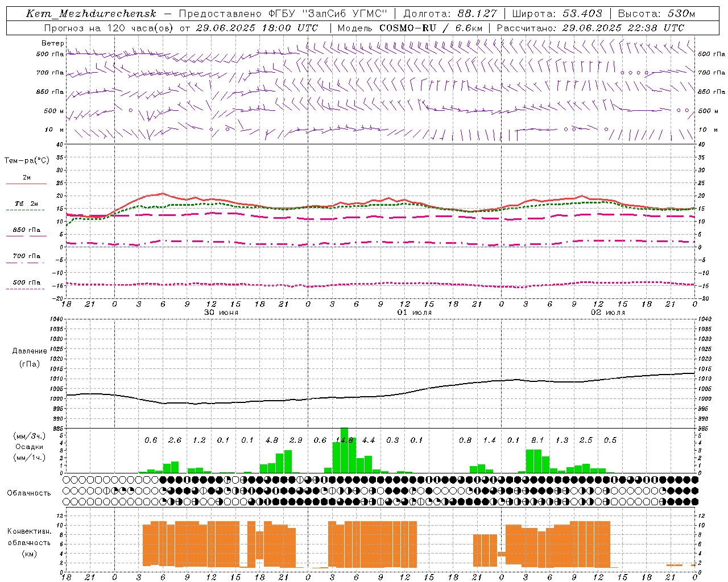728x582 pixels.
Task: Click the tallest green precipitation bar
Action: 344,450
